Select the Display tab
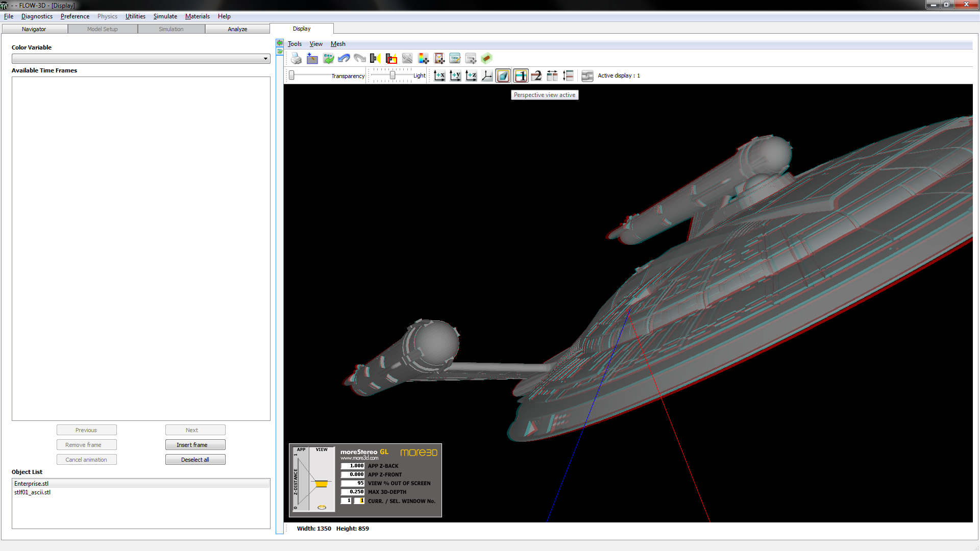This screenshot has width=980, height=551. click(x=302, y=29)
